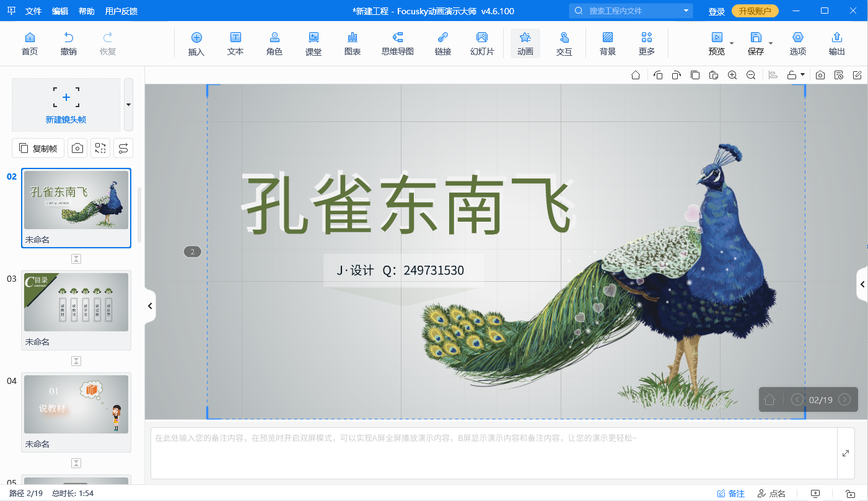Rotate canvas counterclockwise icon

pos(658,75)
